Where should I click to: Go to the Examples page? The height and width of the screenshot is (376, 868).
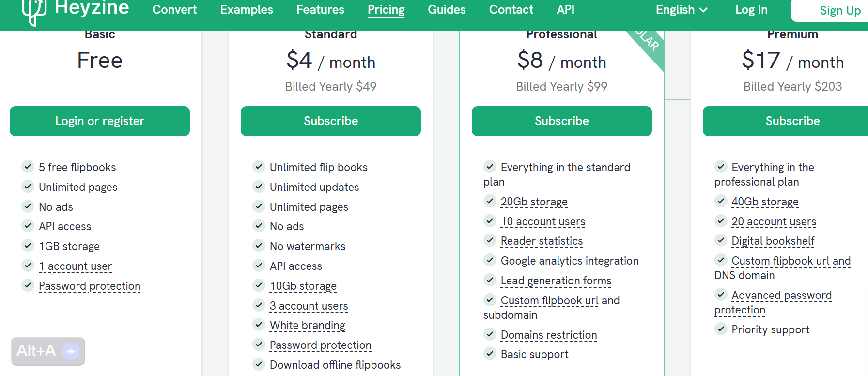coord(247,10)
